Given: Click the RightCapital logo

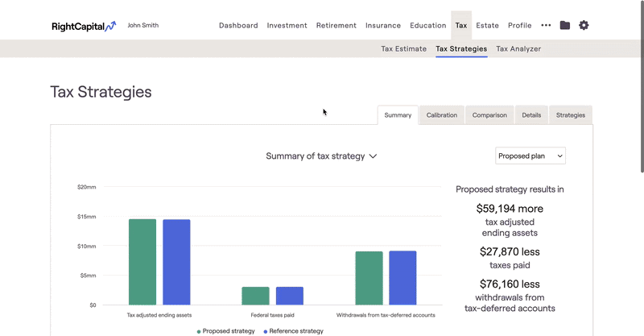Looking at the screenshot, I should pos(84,26).
